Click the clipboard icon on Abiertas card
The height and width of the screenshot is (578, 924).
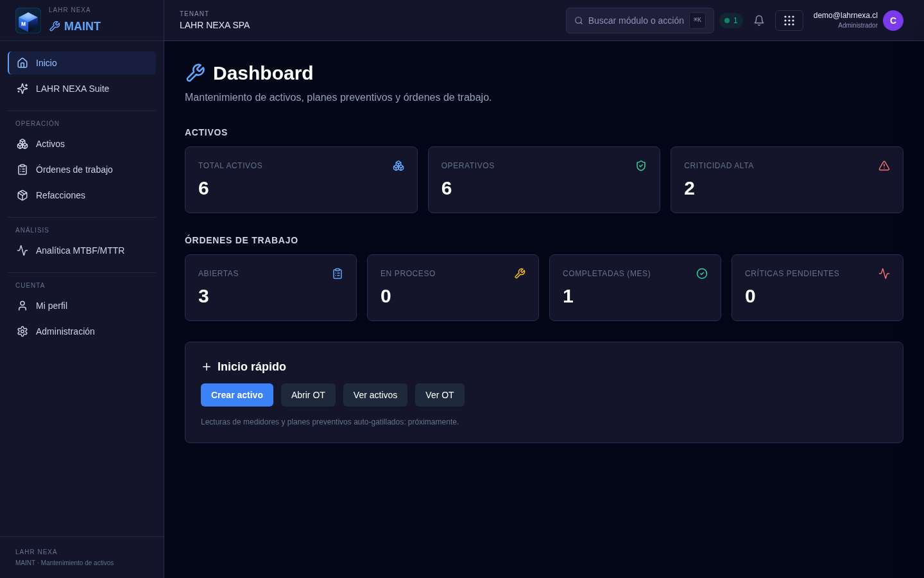(x=338, y=274)
